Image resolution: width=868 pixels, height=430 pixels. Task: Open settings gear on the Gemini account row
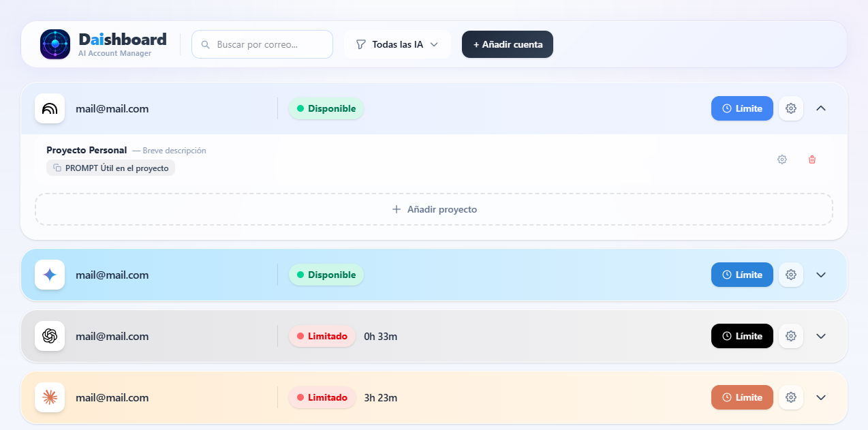coord(791,275)
